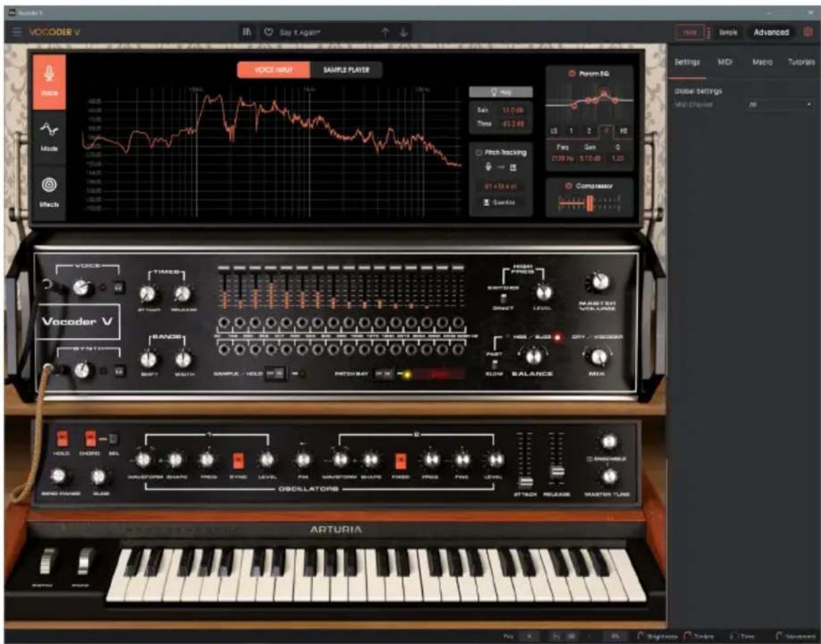
Task: Toggle oscillator 2 FIXED button
Action: coord(401,460)
